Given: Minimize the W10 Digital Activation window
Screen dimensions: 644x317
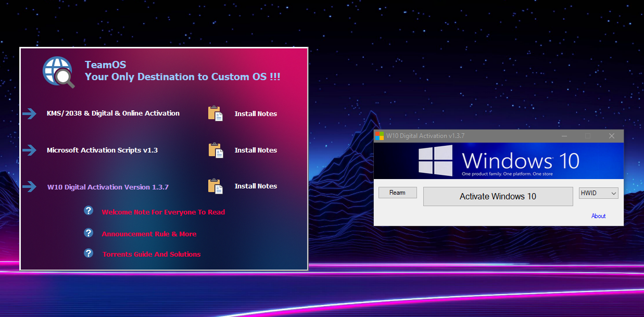Looking at the screenshot, I should [x=564, y=136].
